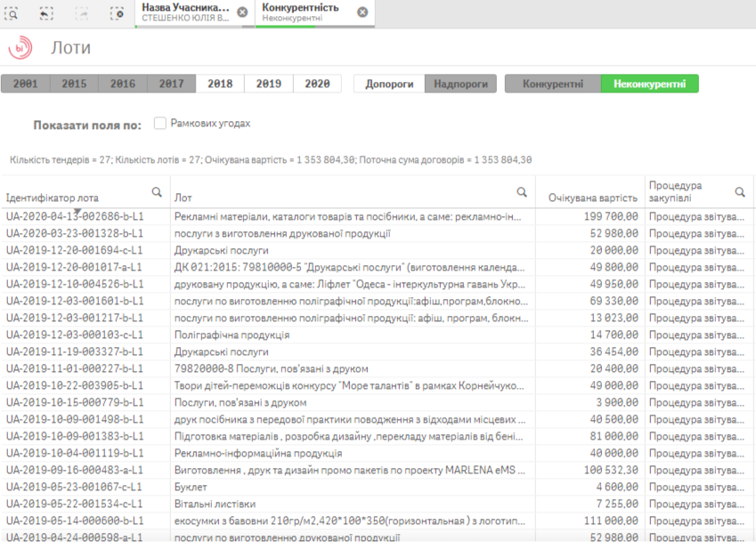
Task: Click lot ID UA-2019-12-03-000103-c-L1
Action: [x=75, y=335]
